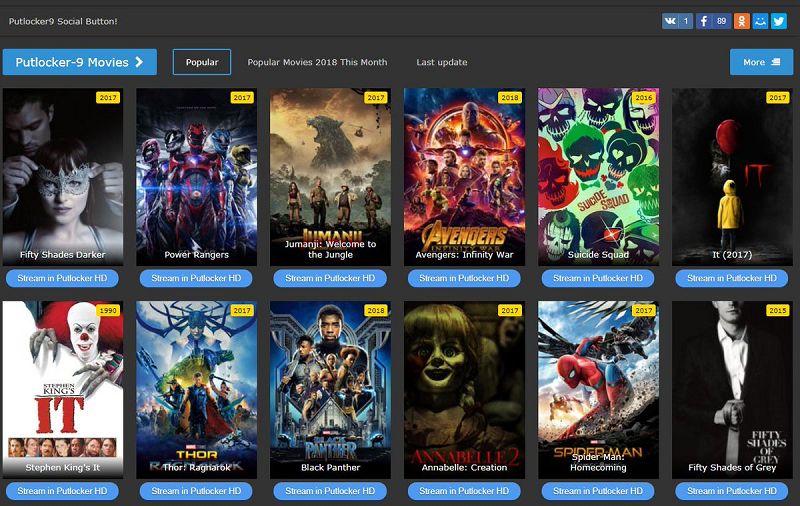Stream Annabelle: Creation in Putlocker HD
This screenshot has height=506, width=800.
(464, 491)
